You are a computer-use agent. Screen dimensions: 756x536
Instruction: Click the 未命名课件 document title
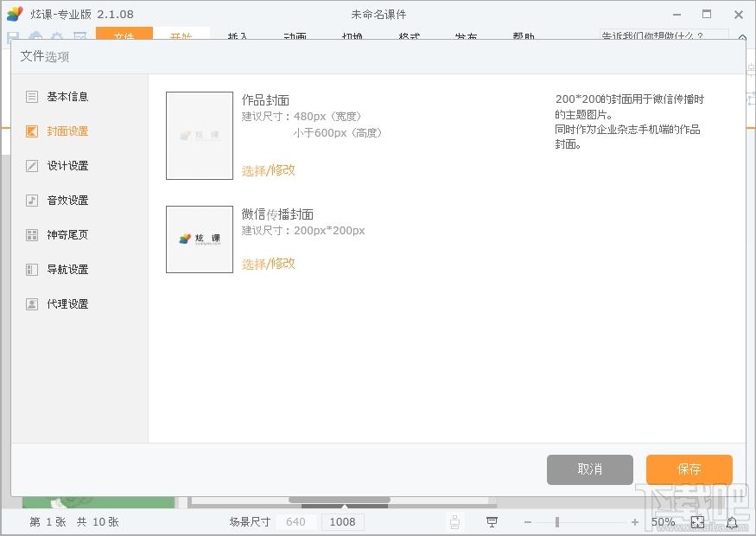tap(378, 15)
